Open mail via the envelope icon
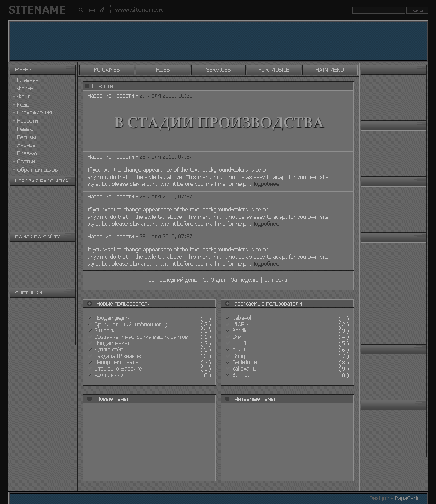Image resolution: width=436 pixels, height=504 pixels. pos(92,10)
